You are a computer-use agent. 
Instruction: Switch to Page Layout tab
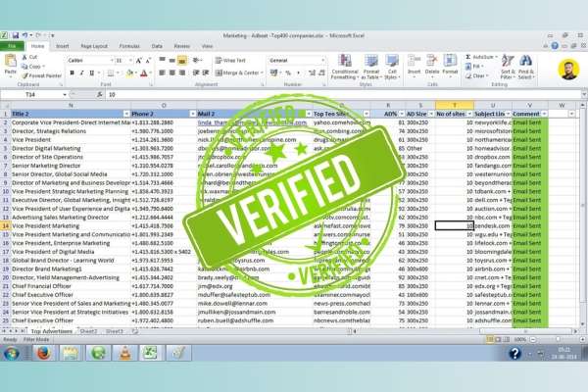click(x=94, y=46)
